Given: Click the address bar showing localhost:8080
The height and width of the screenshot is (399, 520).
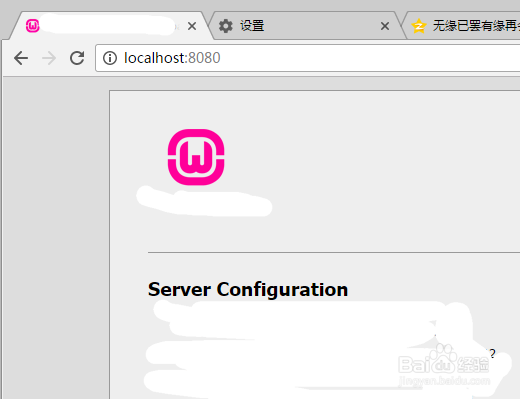Looking at the screenshot, I should [307, 58].
